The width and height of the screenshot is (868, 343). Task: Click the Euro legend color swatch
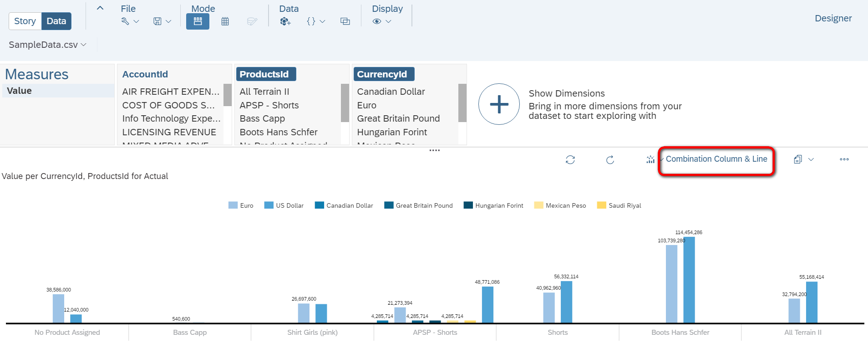coord(233,205)
